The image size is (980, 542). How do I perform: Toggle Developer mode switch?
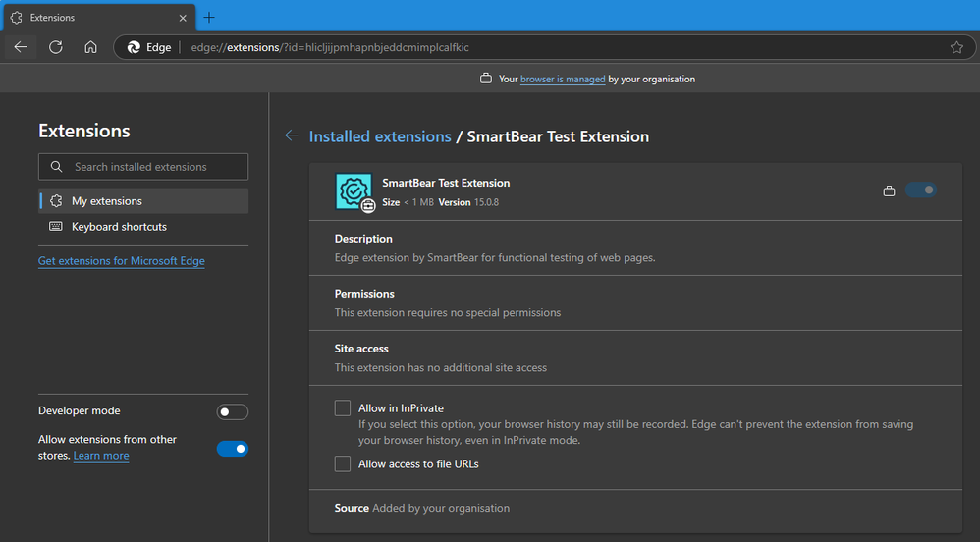click(233, 412)
